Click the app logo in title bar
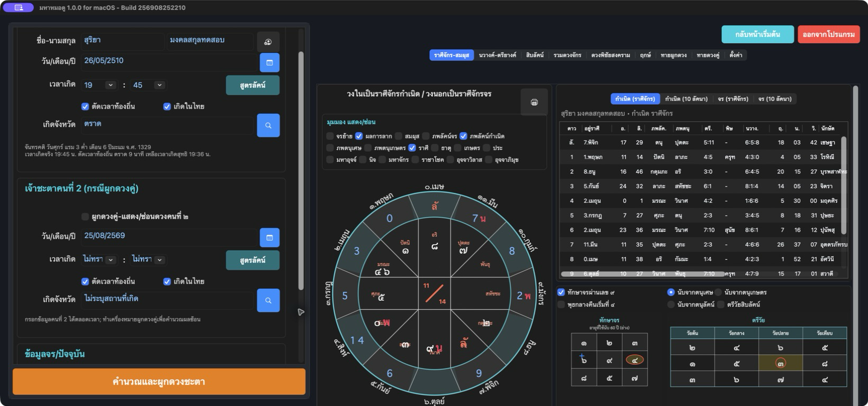This screenshot has width=868, height=406. tap(19, 7)
